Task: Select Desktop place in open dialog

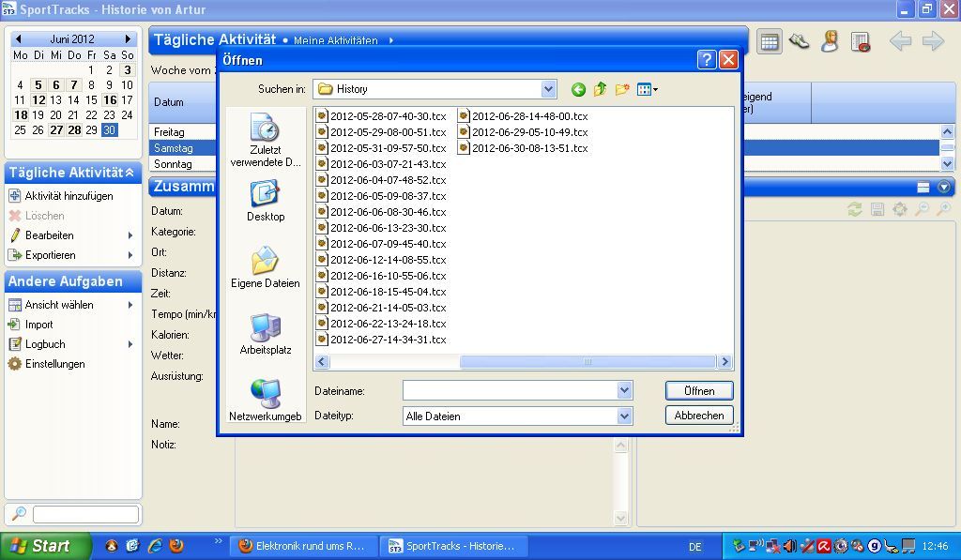Action: click(x=266, y=201)
